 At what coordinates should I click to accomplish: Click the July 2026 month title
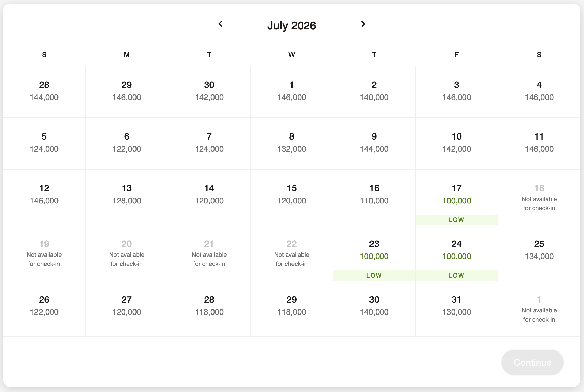(291, 25)
